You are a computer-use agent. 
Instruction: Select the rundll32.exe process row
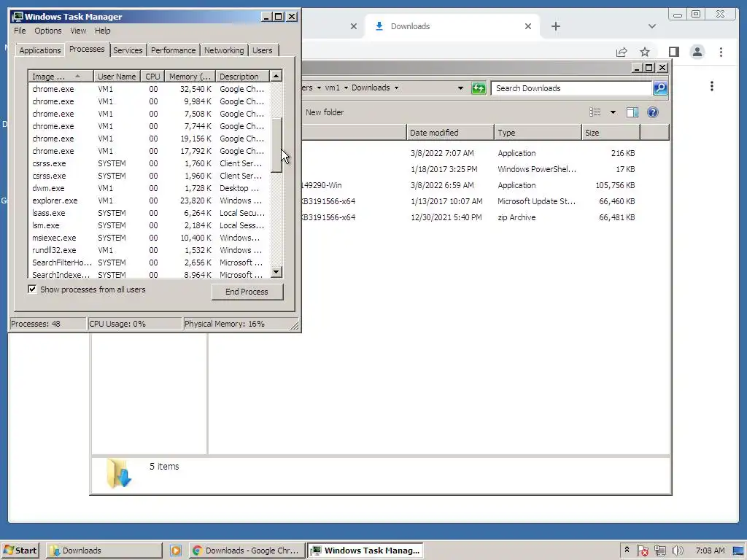149,250
